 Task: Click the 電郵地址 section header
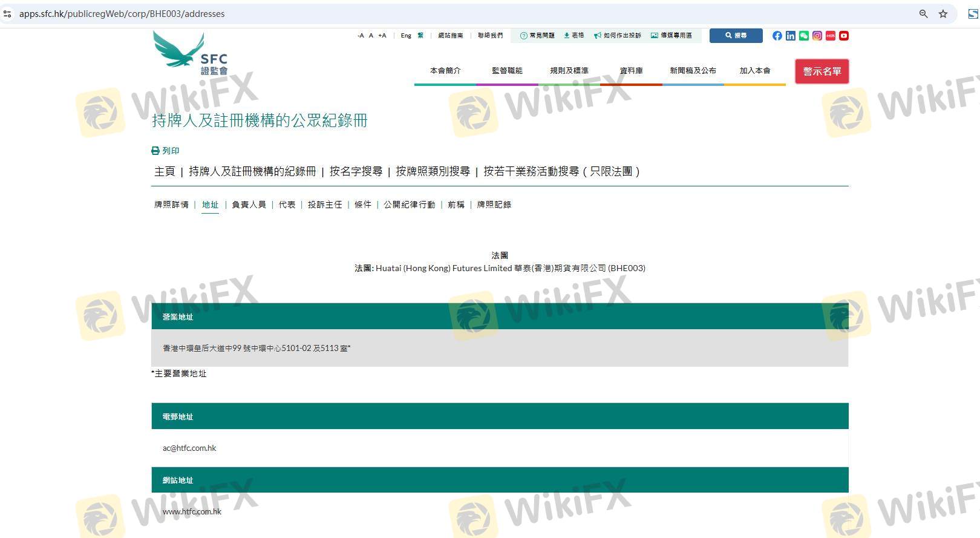pyautogui.click(x=500, y=416)
